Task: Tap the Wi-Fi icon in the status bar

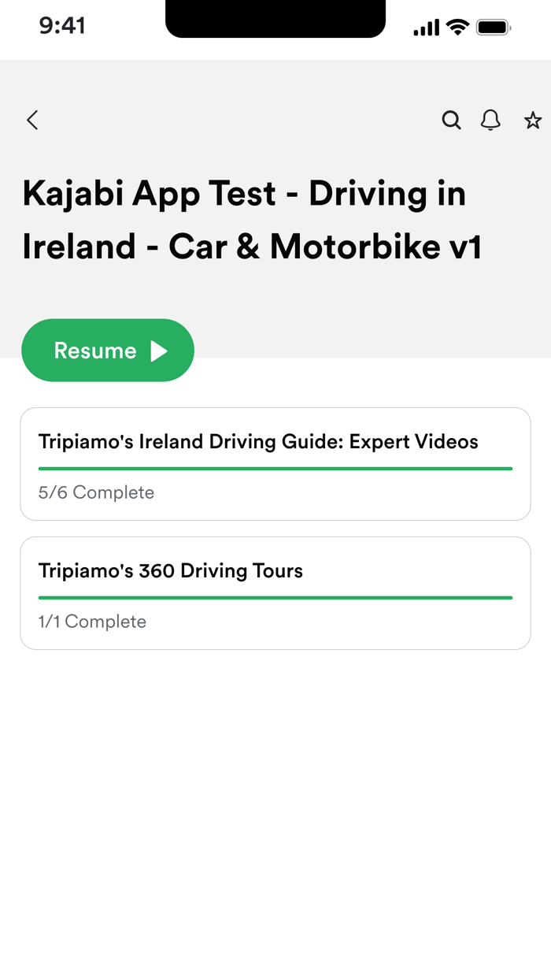Action: 457,26
